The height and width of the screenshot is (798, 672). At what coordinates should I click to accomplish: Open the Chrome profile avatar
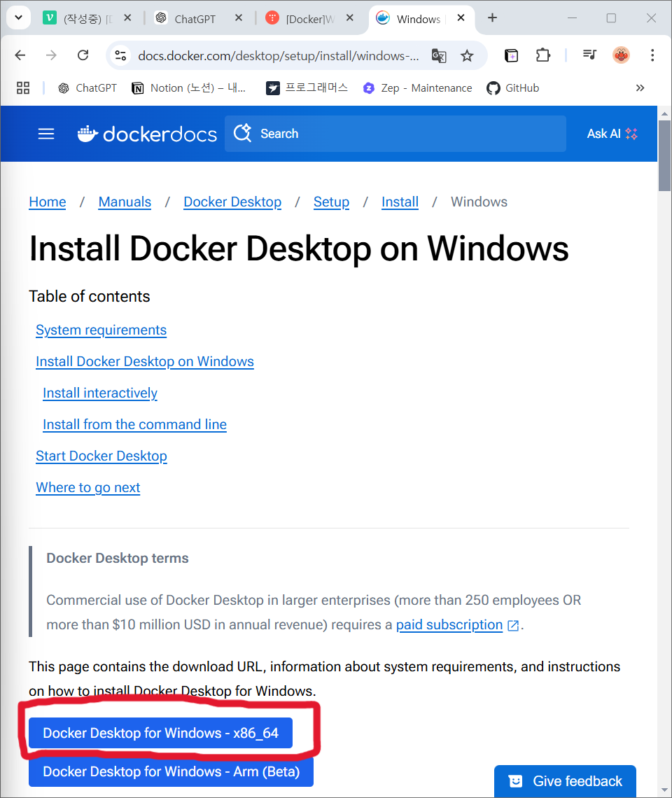pyautogui.click(x=621, y=55)
